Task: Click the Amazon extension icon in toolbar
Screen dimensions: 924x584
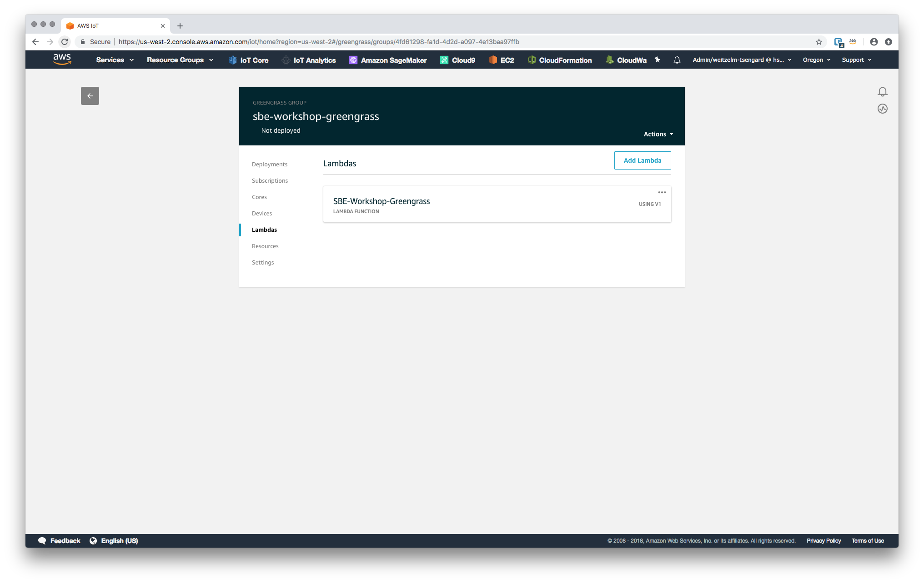Action: (x=853, y=42)
